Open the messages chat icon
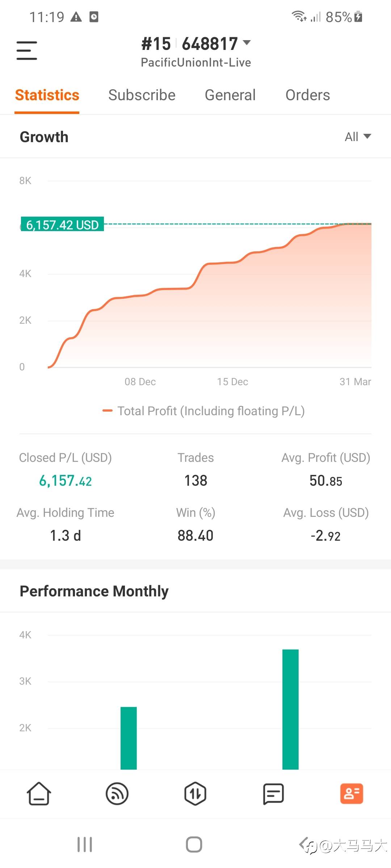The height and width of the screenshot is (868, 391). (273, 794)
